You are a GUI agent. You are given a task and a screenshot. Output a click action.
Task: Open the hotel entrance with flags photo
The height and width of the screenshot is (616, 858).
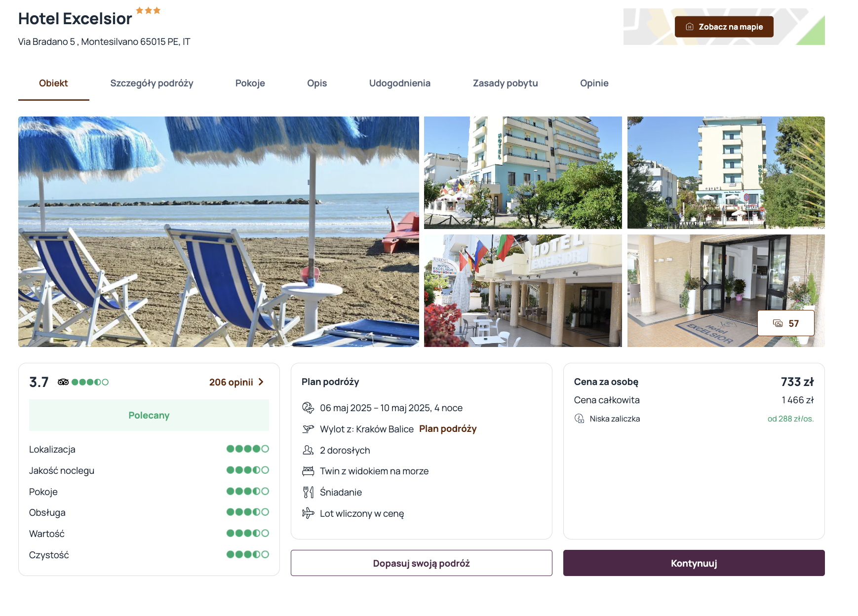tap(523, 291)
